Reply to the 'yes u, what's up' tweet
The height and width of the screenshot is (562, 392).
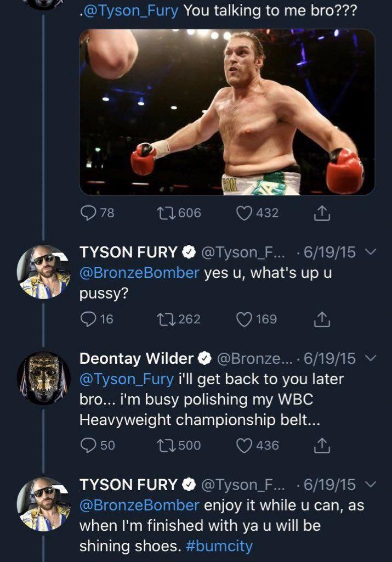(x=88, y=319)
